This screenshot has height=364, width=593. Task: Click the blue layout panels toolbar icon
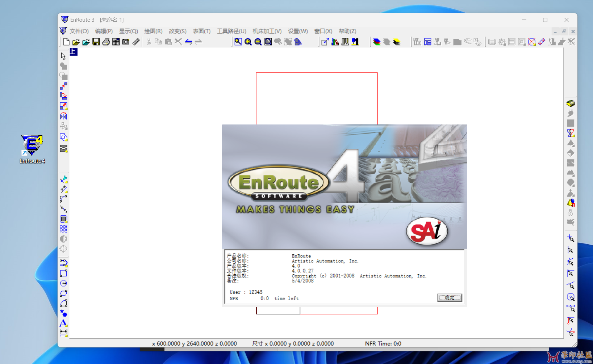[427, 42]
